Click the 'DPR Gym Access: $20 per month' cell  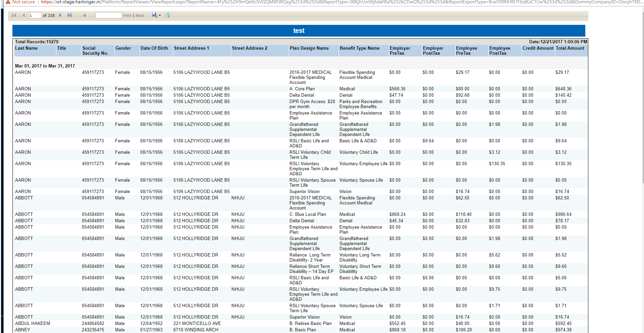(x=312, y=104)
